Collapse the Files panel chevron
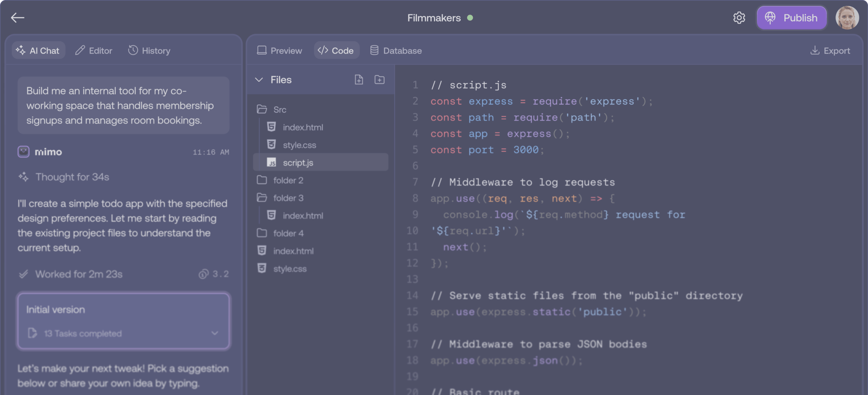 click(x=260, y=79)
